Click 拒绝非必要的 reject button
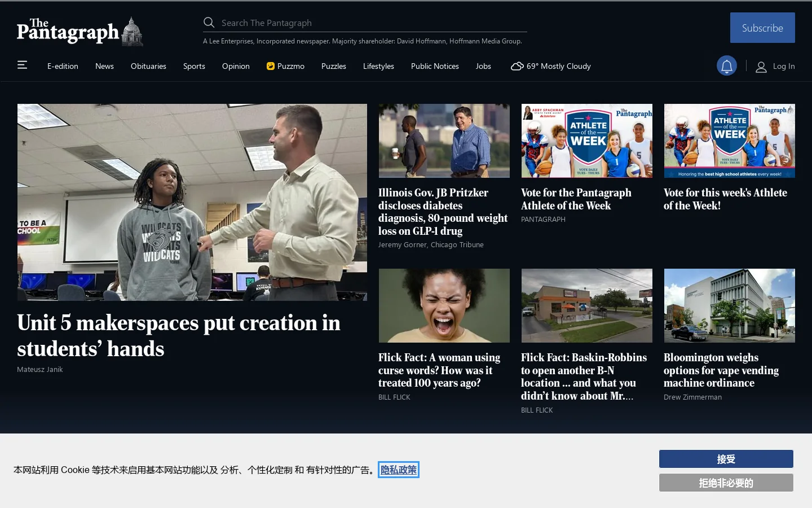 (726, 483)
